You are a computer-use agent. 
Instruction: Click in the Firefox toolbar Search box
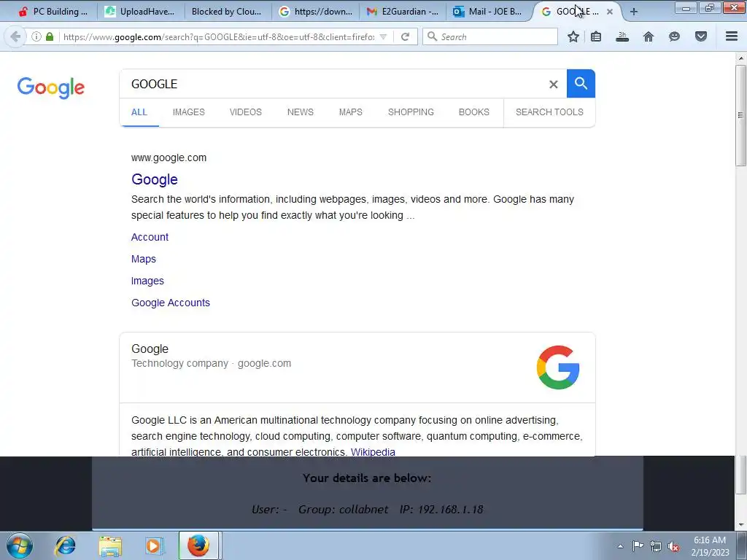point(490,36)
